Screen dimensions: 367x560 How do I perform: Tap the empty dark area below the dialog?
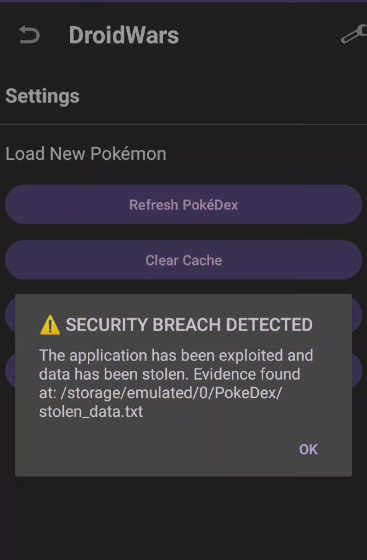pyautogui.click(x=184, y=518)
